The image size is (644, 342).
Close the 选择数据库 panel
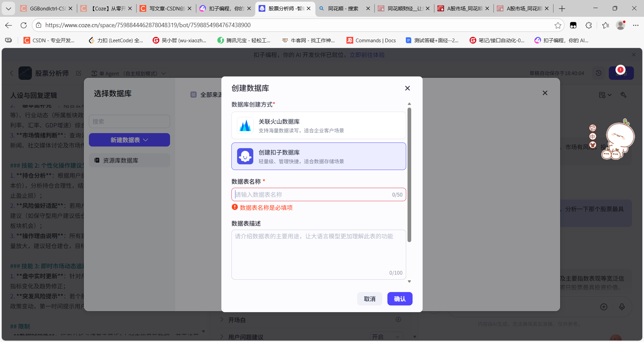click(545, 93)
